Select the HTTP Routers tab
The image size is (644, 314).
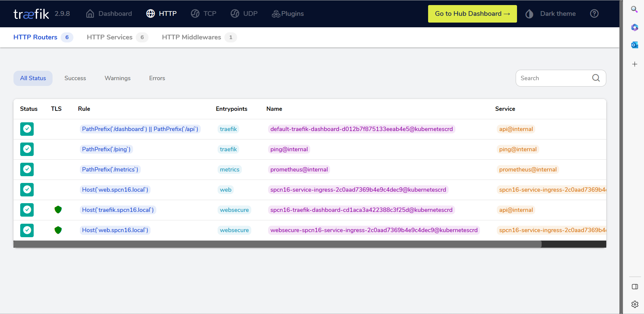point(43,37)
